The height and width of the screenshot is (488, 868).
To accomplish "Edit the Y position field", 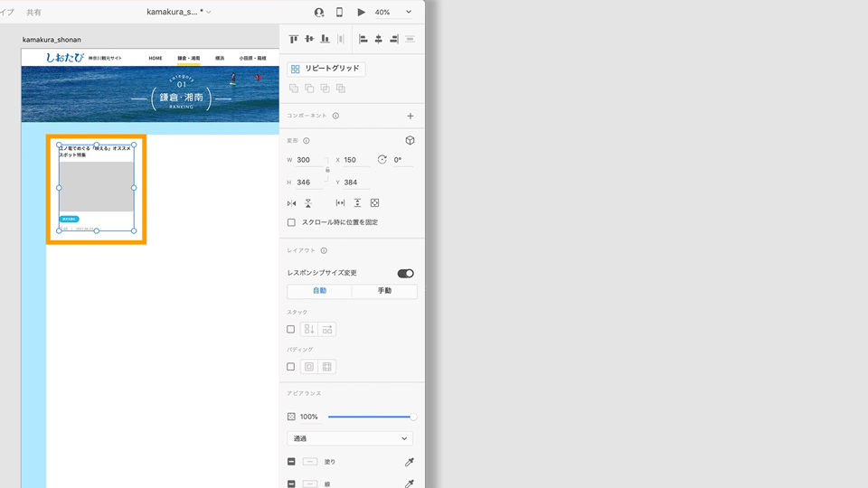I will (x=356, y=182).
